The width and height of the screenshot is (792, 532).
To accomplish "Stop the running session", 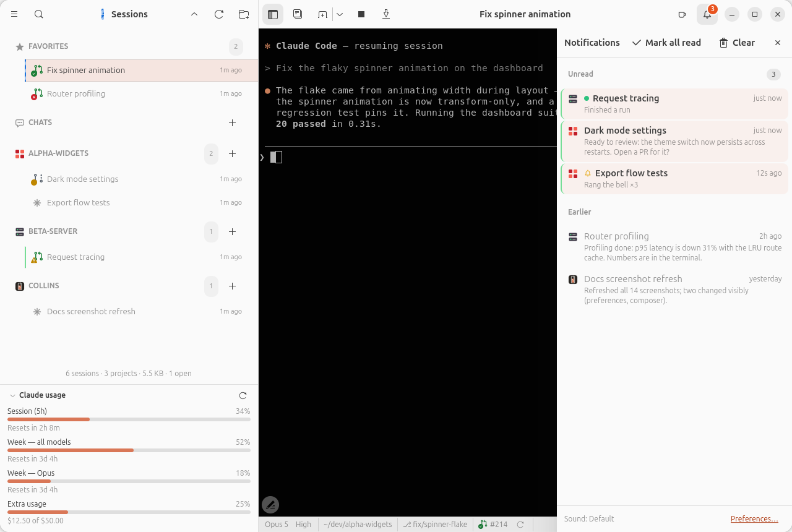I will click(x=361, y=14).
